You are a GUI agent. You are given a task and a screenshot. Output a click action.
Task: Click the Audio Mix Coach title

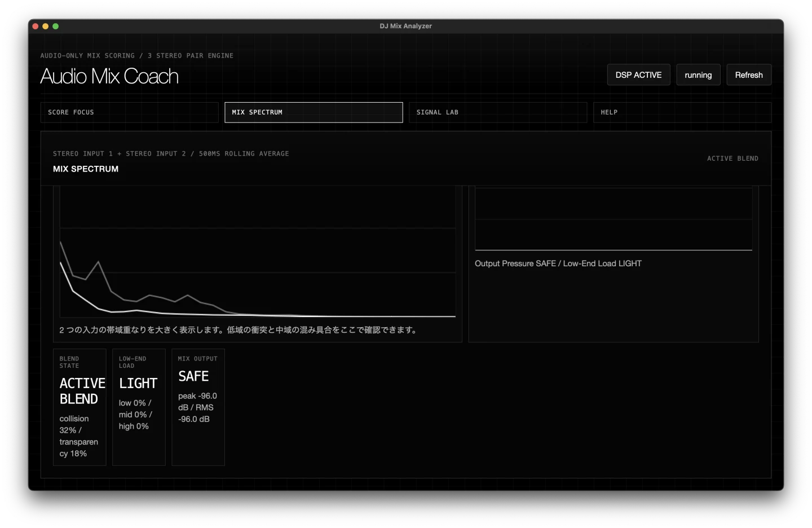point(109,76)
